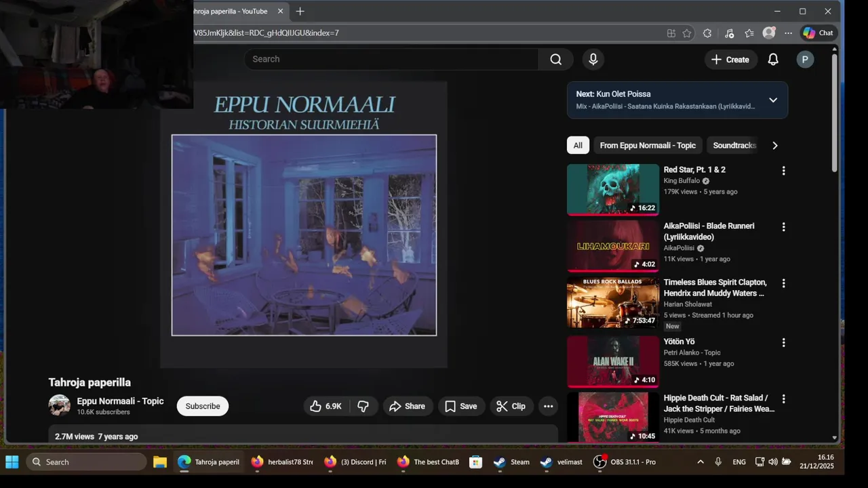Open Windows Start menu
Screen dimensions: 868x488
coord(12,462)
